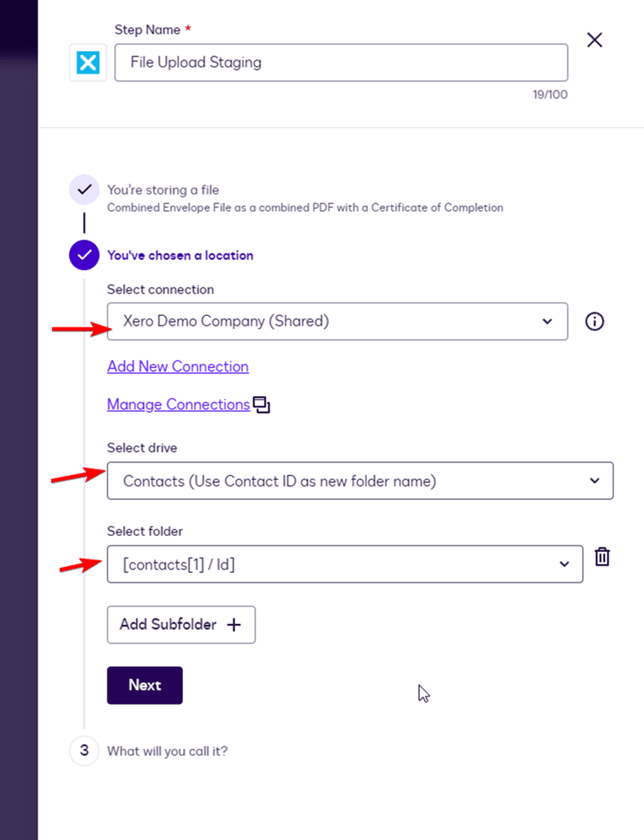Click the Xero logo icon beside Step Name
This screenshot has width=644, height=840.
pos(88,63)
